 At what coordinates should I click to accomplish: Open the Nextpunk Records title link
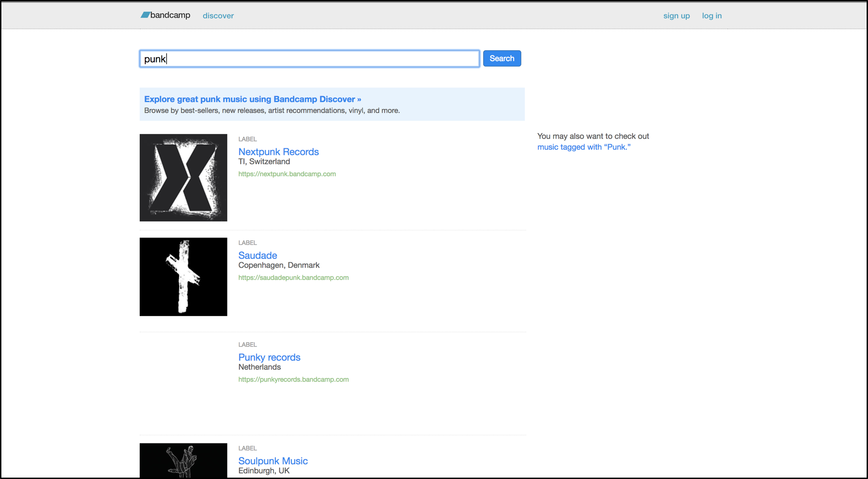click(x=279, y=151)
